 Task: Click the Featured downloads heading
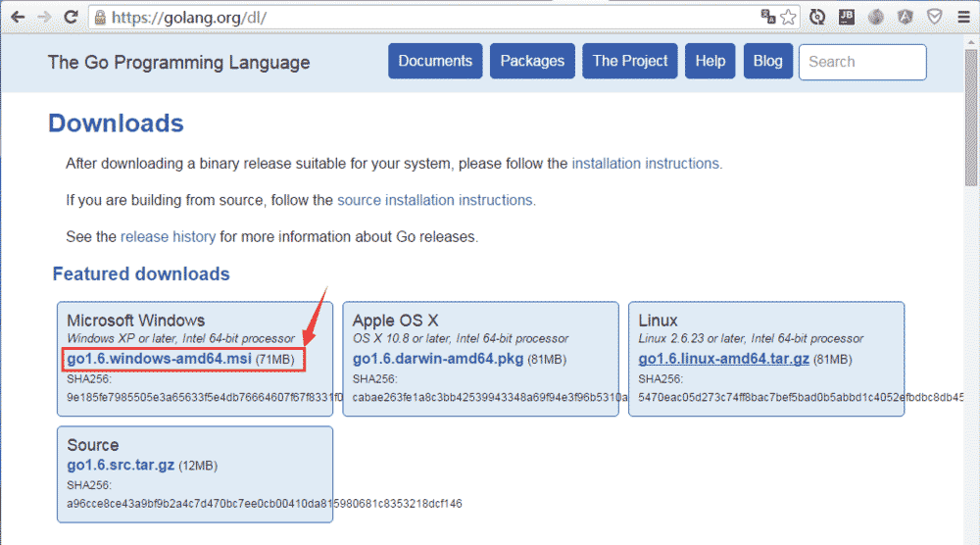tap(141, 273)
